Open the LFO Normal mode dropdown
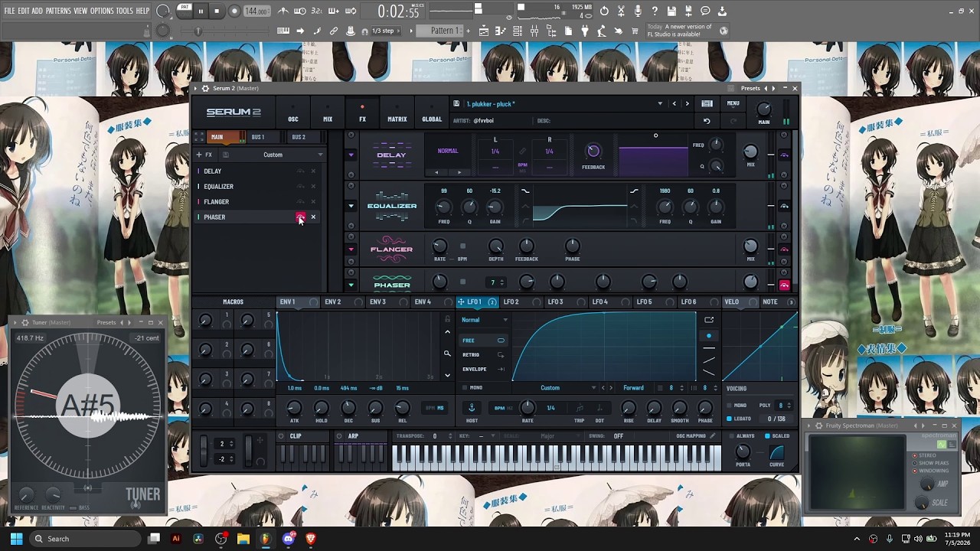 point(485,320)
